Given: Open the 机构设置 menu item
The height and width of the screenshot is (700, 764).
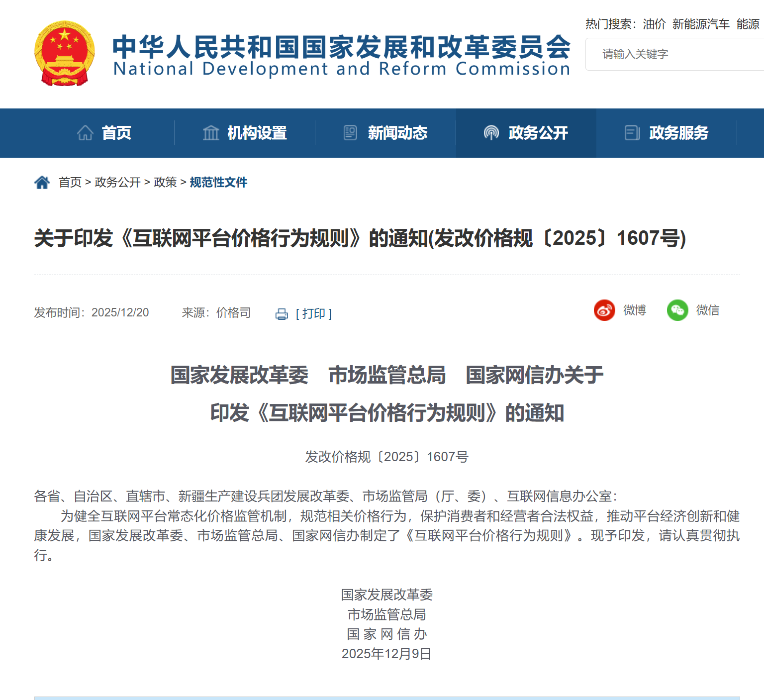Looking at the screenshot, I should click(x=257, y=133).
